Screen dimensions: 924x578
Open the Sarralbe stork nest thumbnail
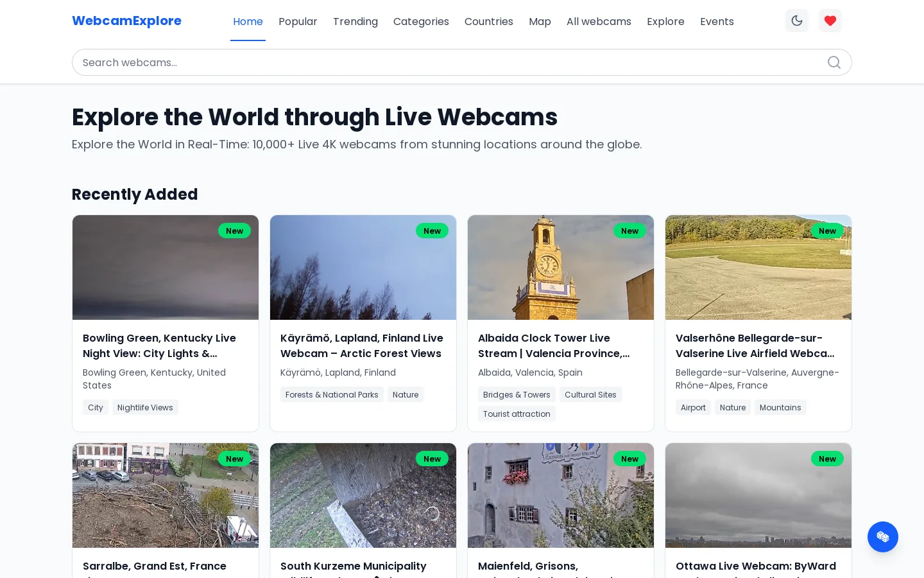click(166, 495)
